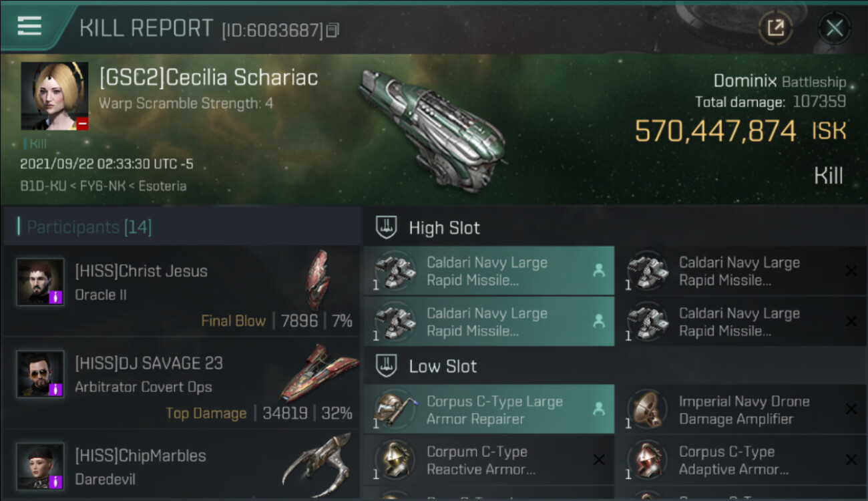Click the share kill report icon

point(775,28)
